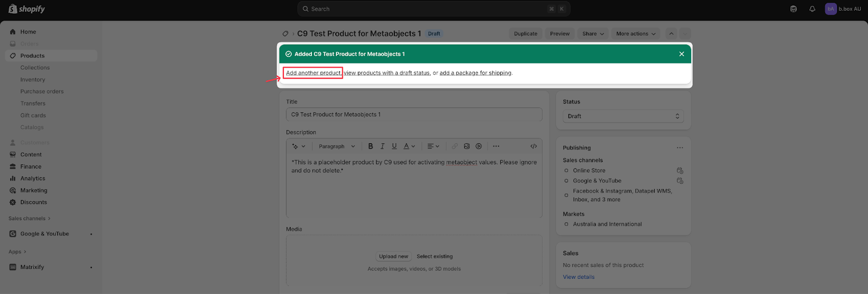The width and height of the screenshot is (868, 294).
Task: Open notifications bell in top bar
Action: 812,9
